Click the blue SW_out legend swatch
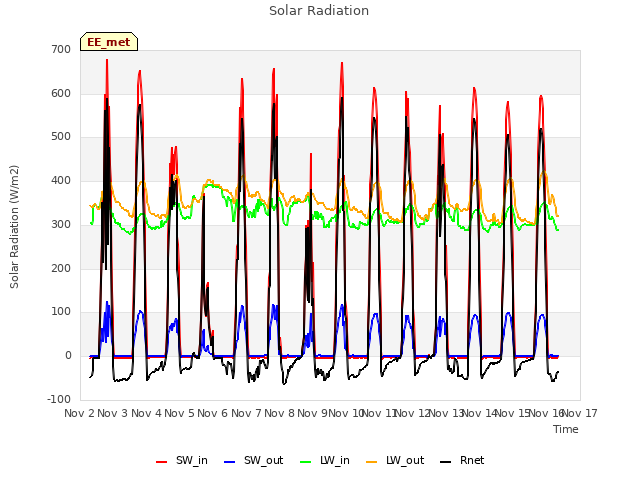This screenshot has width=640, height=480. click(x=230, y=462)
